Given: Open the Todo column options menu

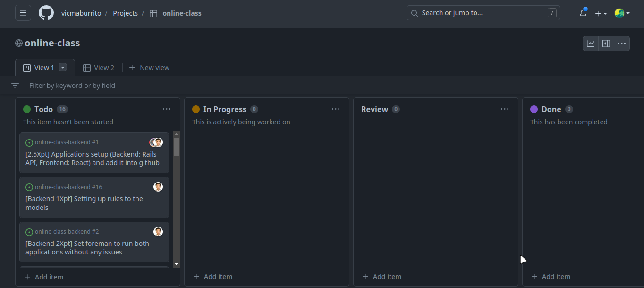Looking at the screenshot, I should click(167, 109).
